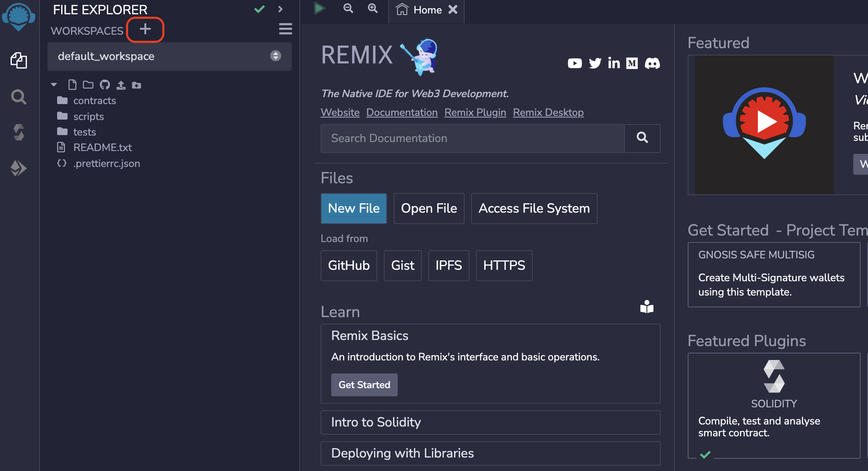Open the default_workspace dropdown selector
The image size is (868, 471).
click(169, 56)
